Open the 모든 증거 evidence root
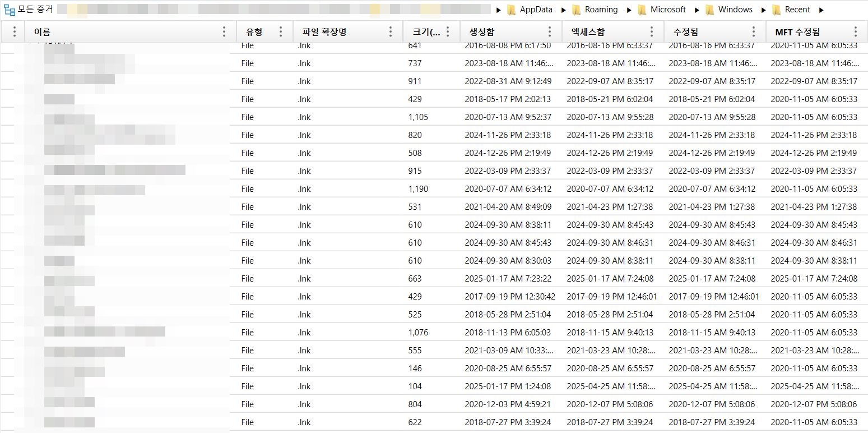The height and width of the screenshot is (433, 868). point(27,10)
